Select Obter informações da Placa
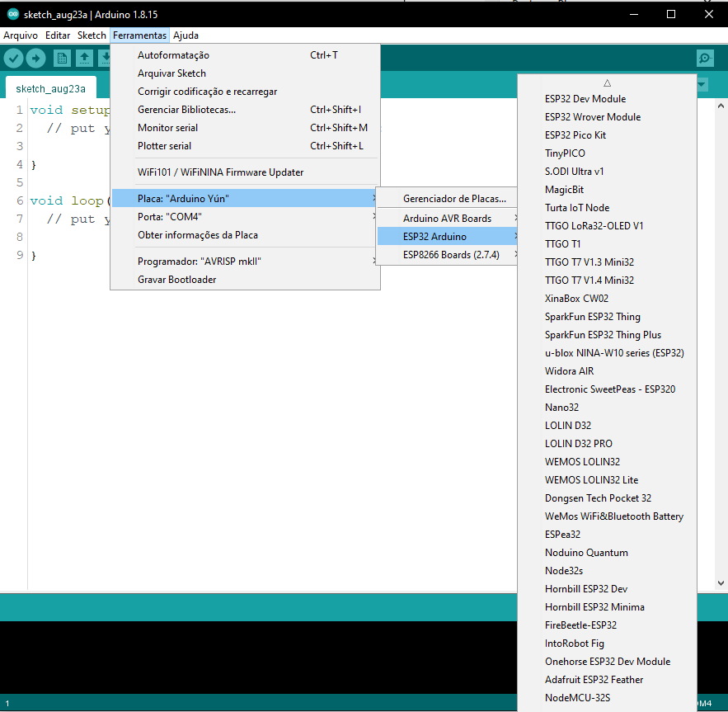The width and height of the screenshot is (728, 712). coord(245,235)
